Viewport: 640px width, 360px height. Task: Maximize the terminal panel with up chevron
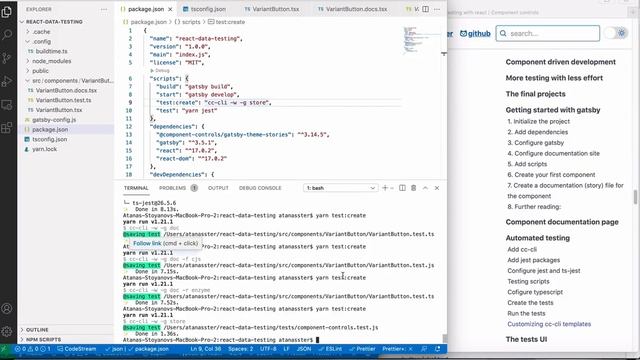point(425,188)
